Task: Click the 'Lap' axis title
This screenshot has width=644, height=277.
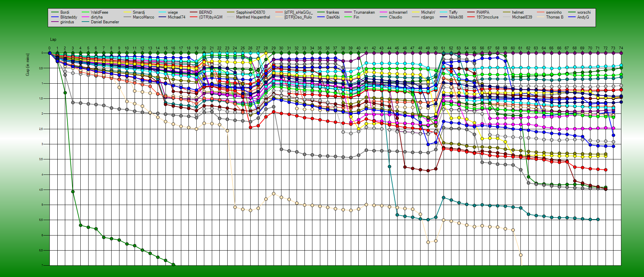Action: pyautogui.click(x=53, y=39)
